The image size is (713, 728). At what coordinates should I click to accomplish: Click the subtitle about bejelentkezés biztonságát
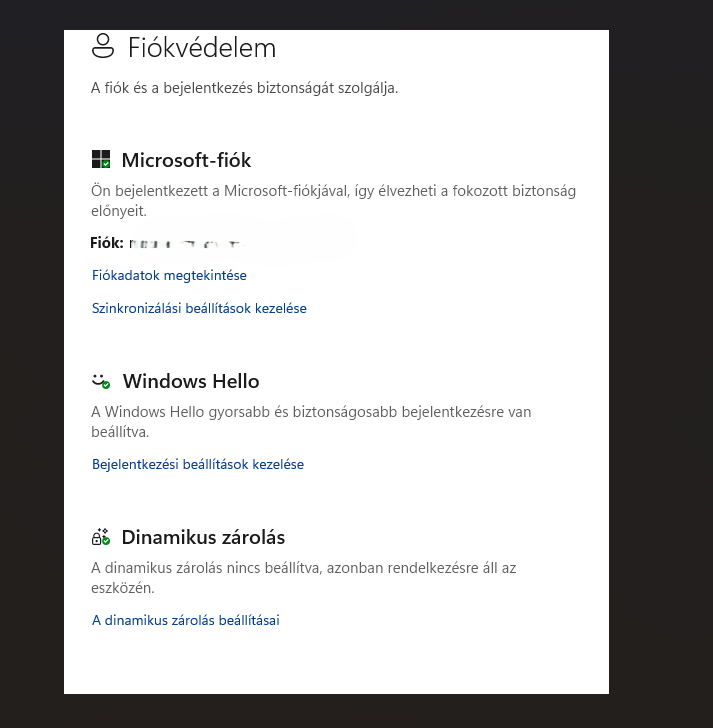[x=245, y=88]
